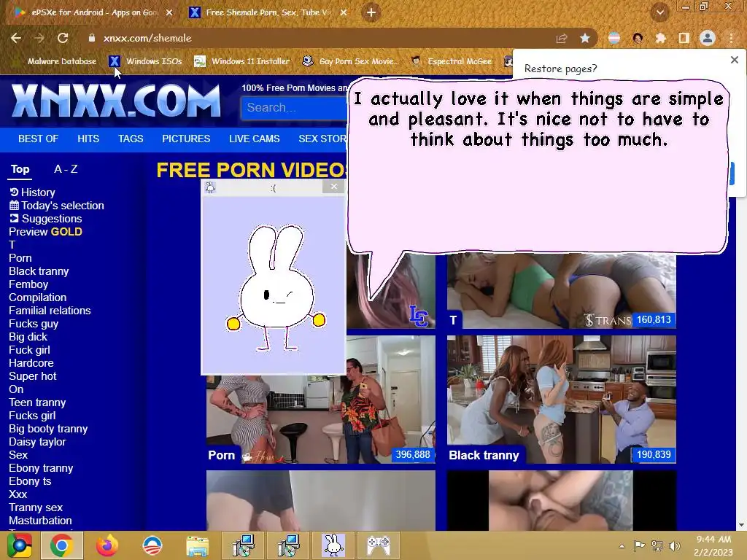The height and width of the screenshot is (560, 747).
Task: Open File Explorer from the taskbar
Action: [198, 545]
